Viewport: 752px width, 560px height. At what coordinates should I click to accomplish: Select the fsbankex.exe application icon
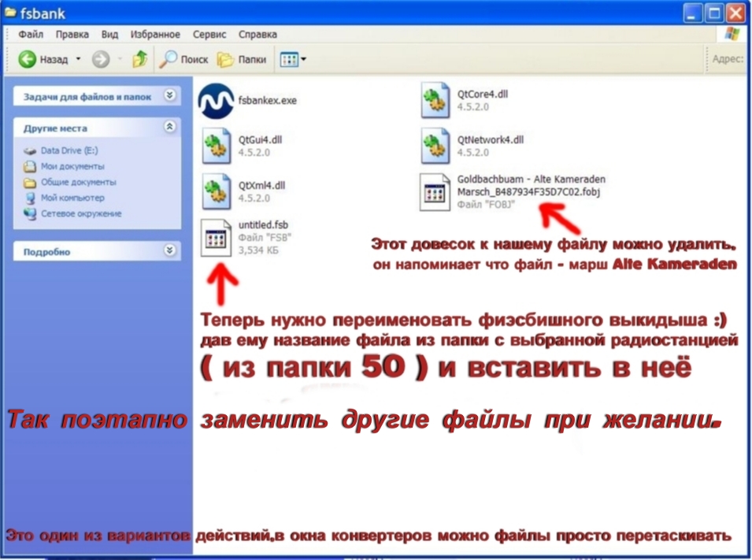[x=217, y=101]
